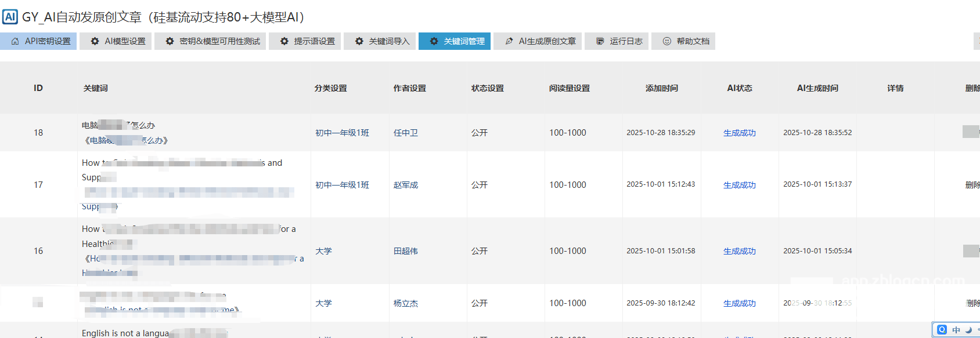Click gear icon on AI模型设置 tab
The height and width of the screenshot is (338, 980).
(95, 41)
